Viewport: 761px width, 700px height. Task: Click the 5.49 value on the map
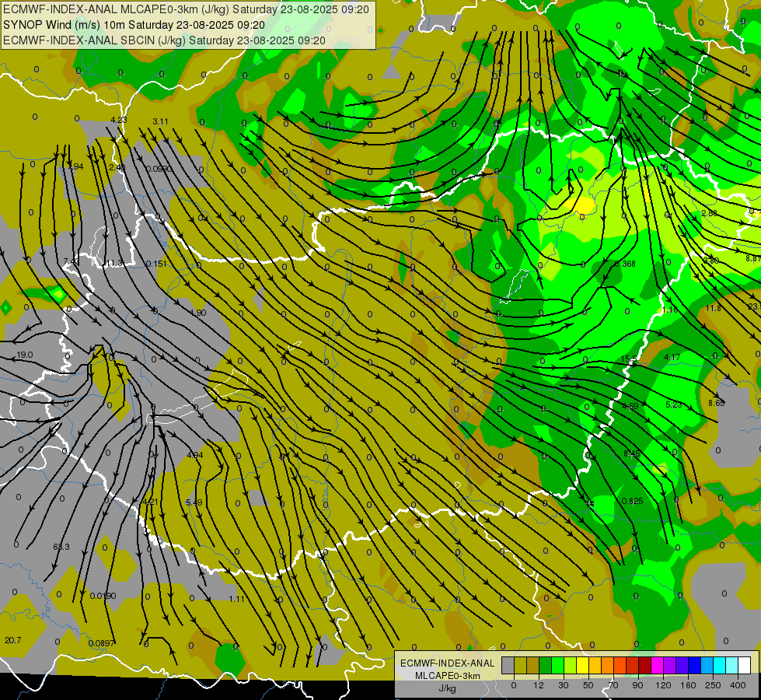coord(194,502)
